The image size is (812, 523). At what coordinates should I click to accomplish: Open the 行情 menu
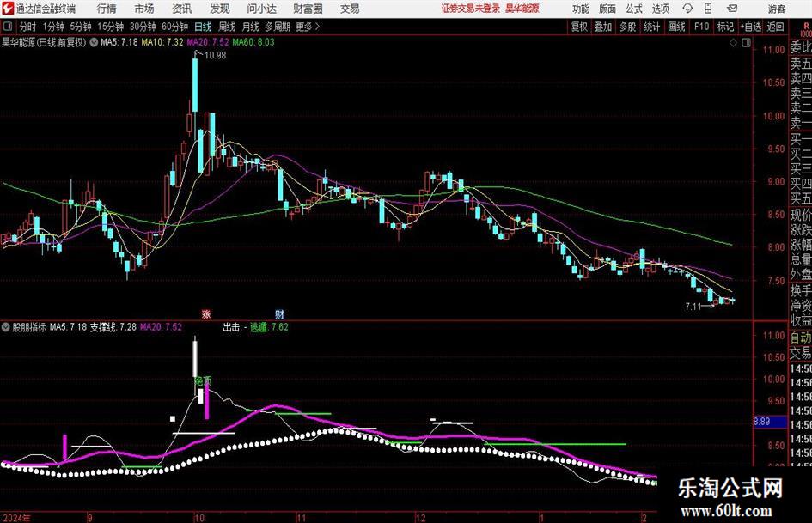(x=107, y=9)
